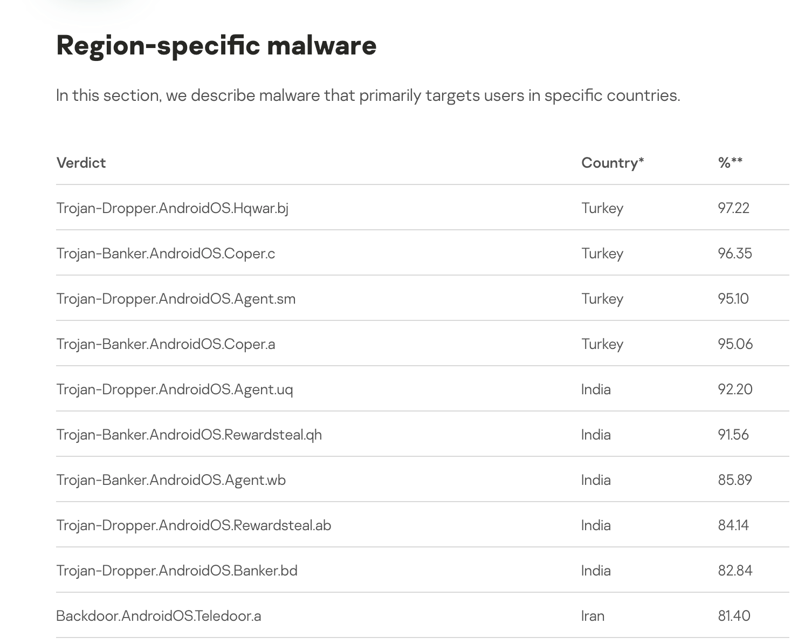Click Turkey in the Coper.c row
812x644 pixels.
602,254
